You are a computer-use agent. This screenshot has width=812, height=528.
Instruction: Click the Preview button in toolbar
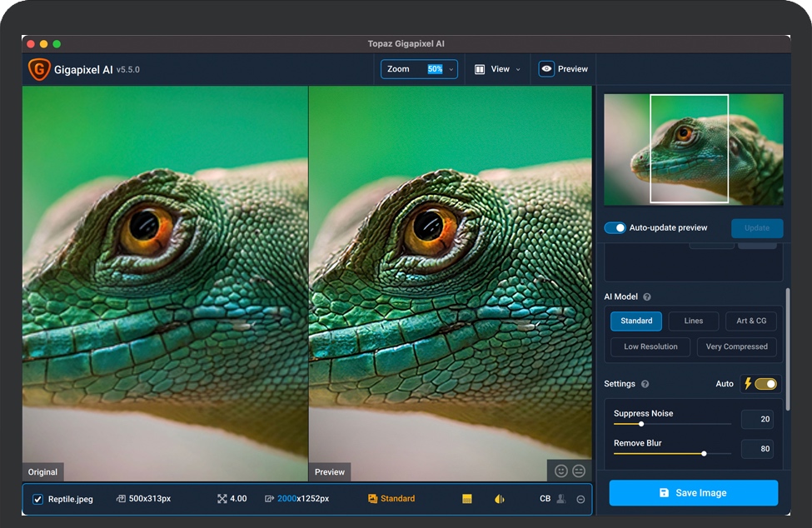coord(564,69)
